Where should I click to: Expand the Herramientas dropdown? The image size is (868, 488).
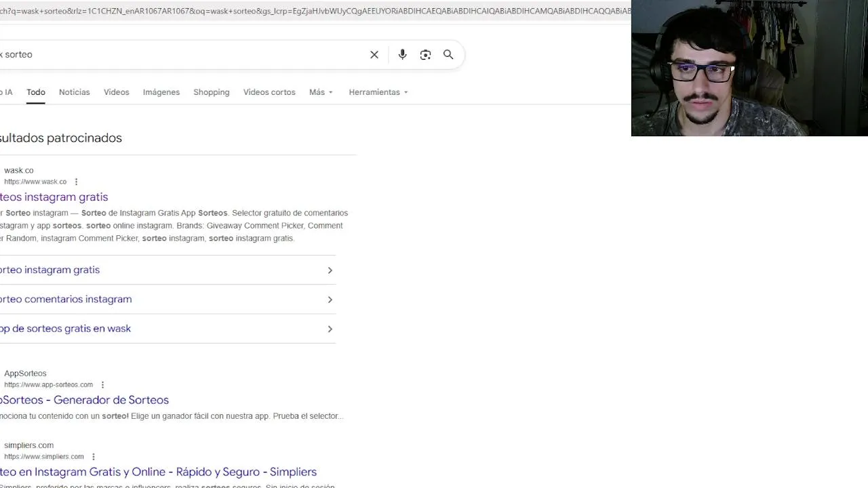(378, 92)
